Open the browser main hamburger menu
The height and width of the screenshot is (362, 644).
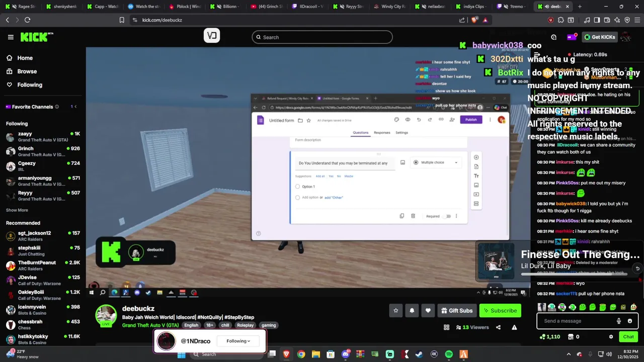[x=636, y=20]
